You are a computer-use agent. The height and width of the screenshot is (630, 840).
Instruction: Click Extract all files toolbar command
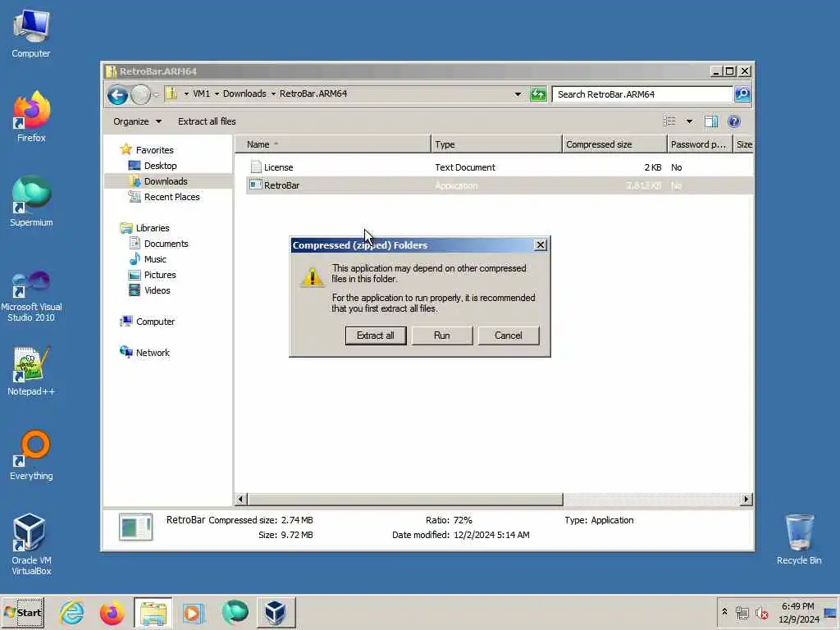click(x=207, y=121)
